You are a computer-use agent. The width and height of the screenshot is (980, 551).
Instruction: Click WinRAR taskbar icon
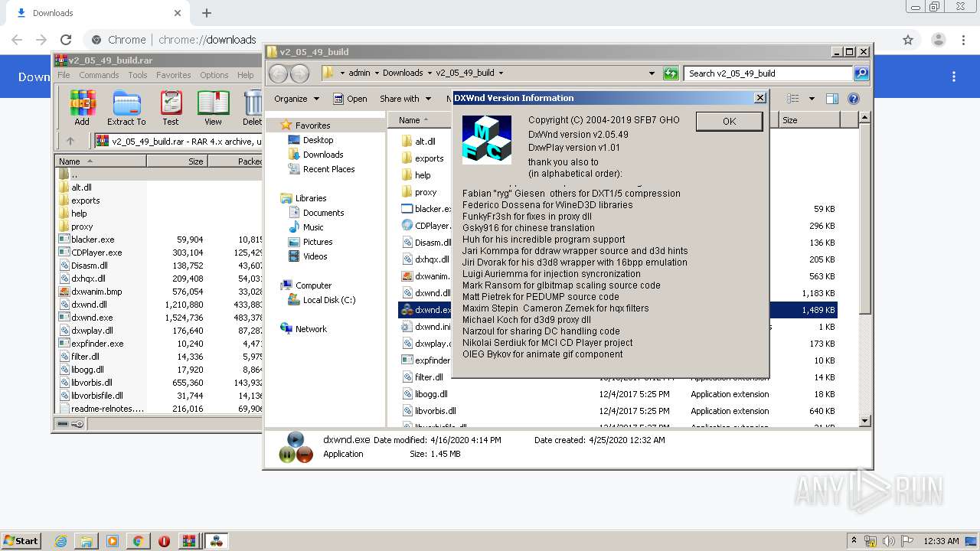coord(188,541)
